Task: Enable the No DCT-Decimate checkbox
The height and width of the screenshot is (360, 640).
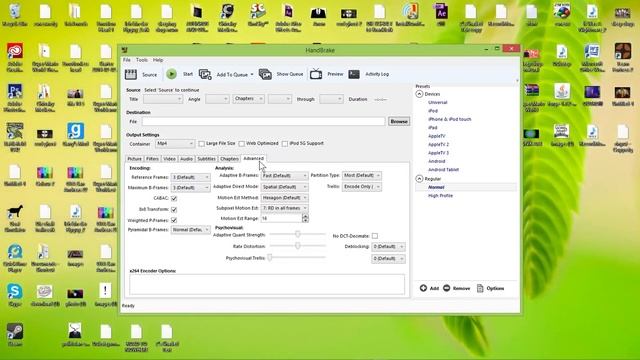Action: [375, 236]
